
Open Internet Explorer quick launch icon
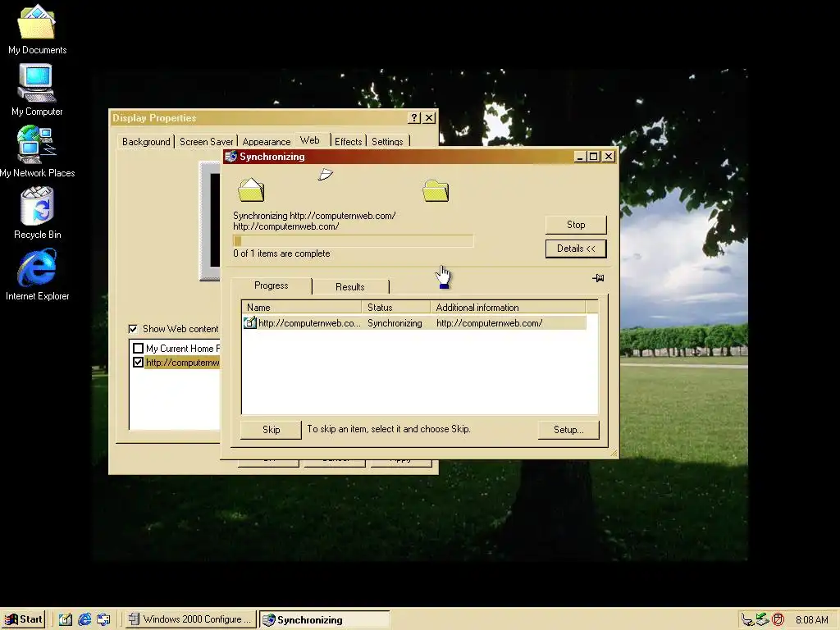pos(84,619)
